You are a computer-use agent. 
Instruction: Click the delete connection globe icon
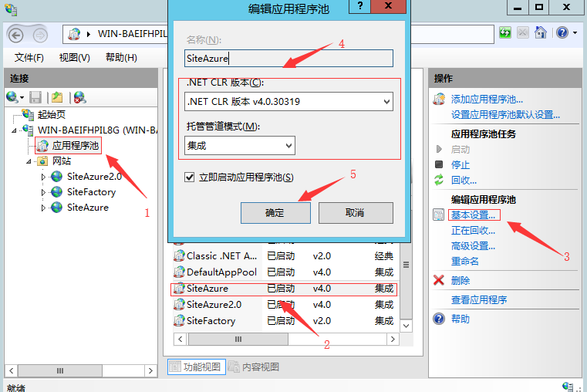tap(79, 97)
